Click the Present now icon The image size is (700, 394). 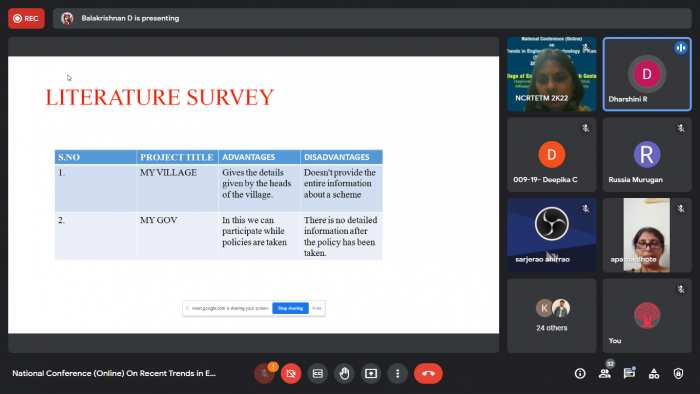(x=371, y=373)
